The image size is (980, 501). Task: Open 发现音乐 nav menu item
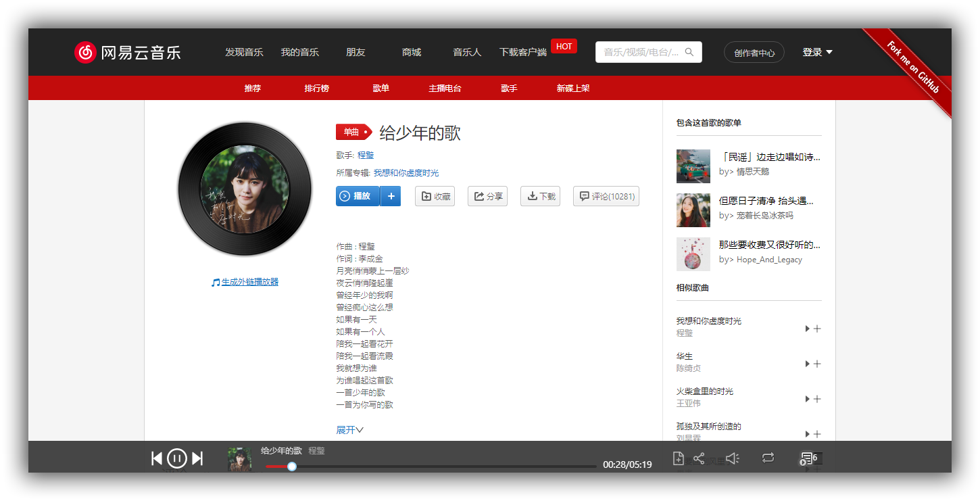pyautogui.click(x=244, y=52)
